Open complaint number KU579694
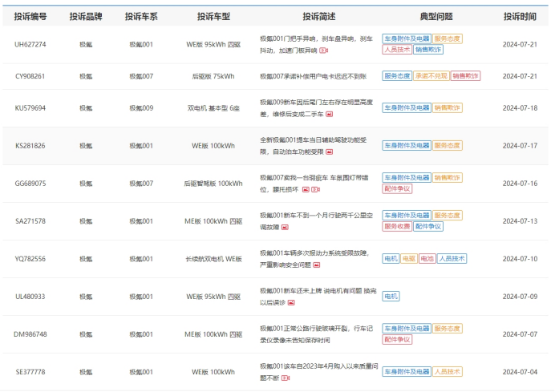This screenshot has width=555, height=392. click(30, 108)
